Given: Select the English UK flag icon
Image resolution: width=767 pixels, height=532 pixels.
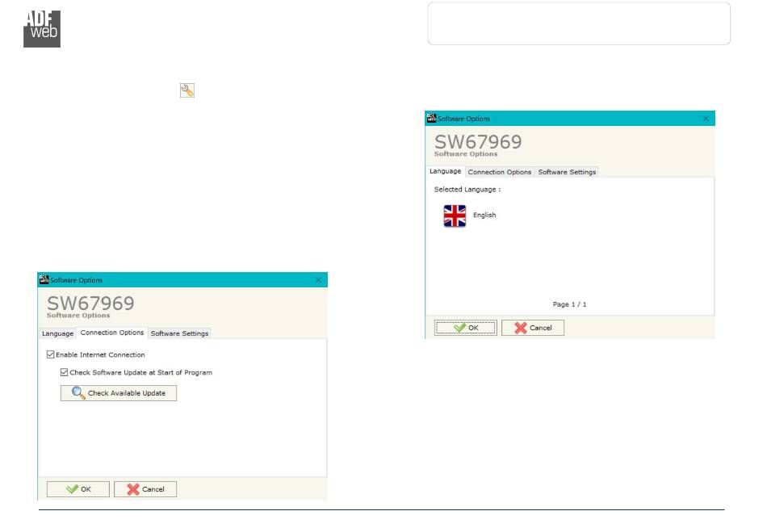Looking at the screenshot, I should (455, 216).
